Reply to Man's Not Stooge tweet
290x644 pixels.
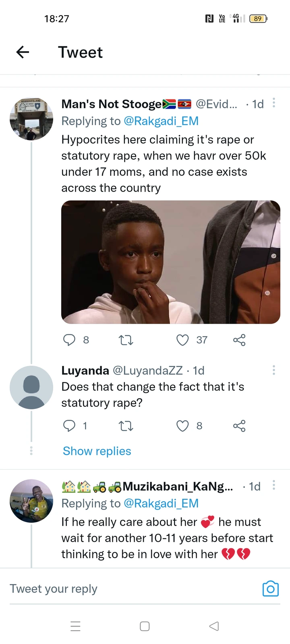[x=69, y=340]
